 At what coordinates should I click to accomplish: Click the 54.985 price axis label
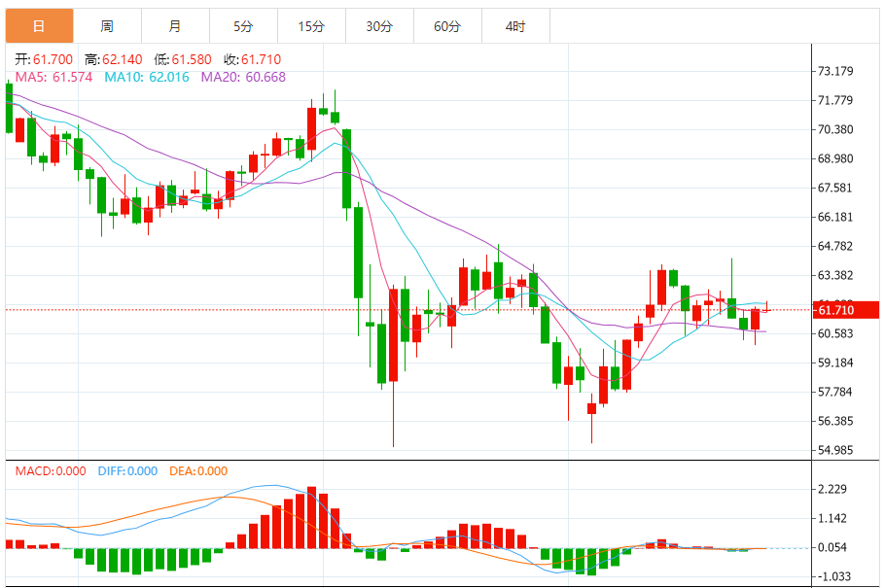(835, 450)
